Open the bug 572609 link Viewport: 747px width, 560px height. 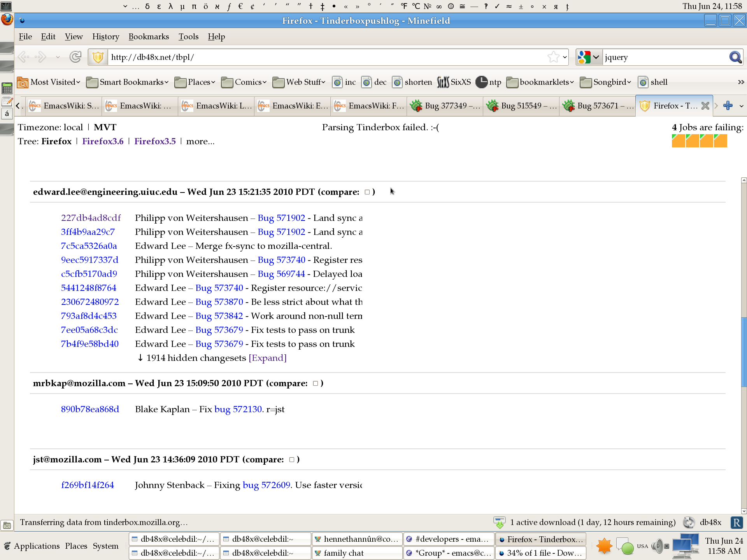point(267,485)
